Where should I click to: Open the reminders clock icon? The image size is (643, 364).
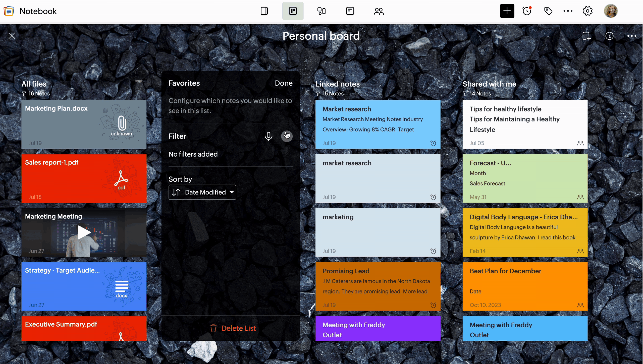(527, 11)
